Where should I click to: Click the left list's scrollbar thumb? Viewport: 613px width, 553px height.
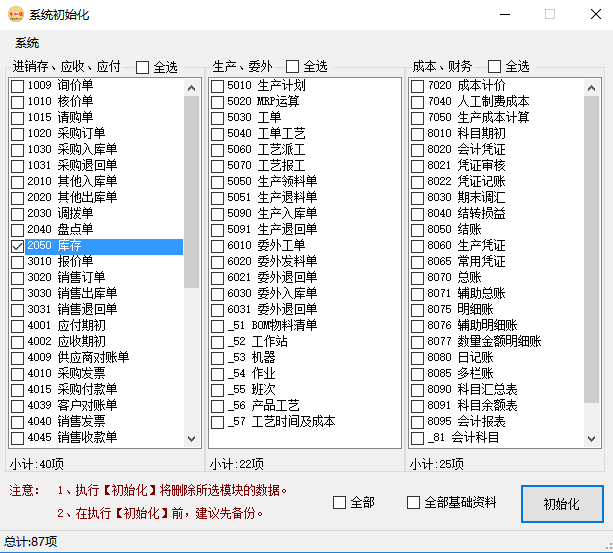tap(191, 192)
